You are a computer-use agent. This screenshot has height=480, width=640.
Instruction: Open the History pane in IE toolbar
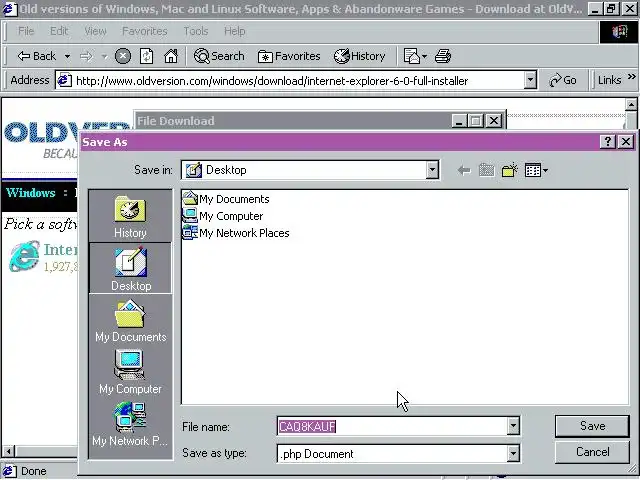(360, 56)
